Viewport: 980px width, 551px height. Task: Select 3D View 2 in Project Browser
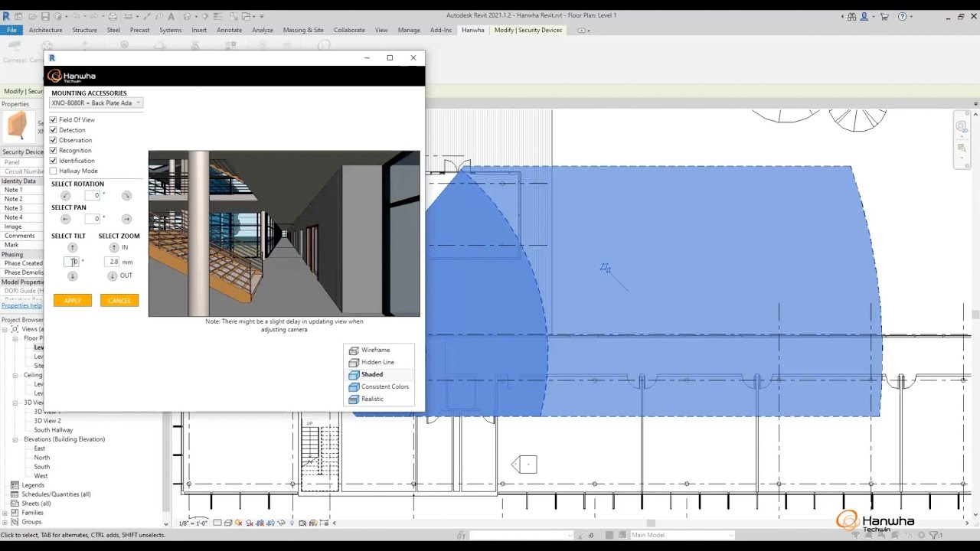point(47,421)
